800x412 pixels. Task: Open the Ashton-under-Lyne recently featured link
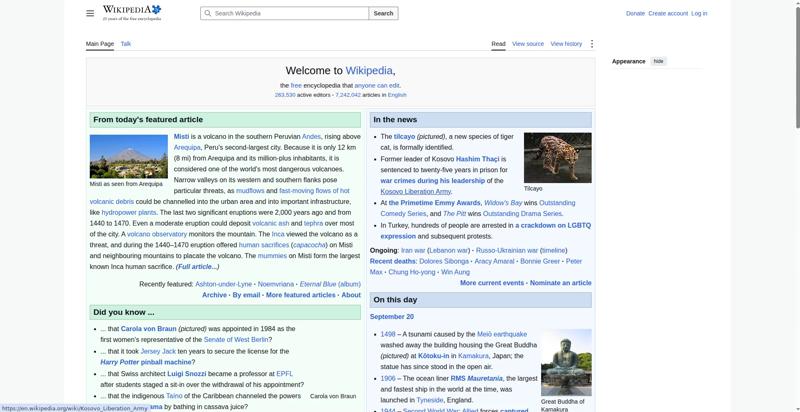click(223, 284)
